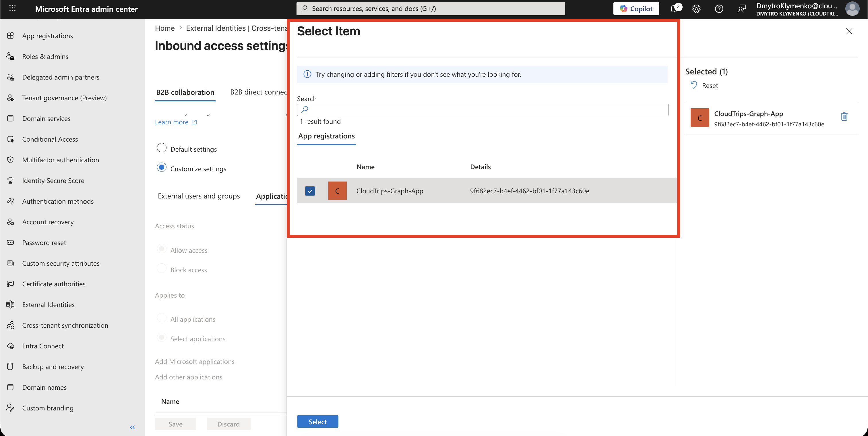868x436 pixels.
Task: Click the Discard button
Action: click(x=228, y=424)
